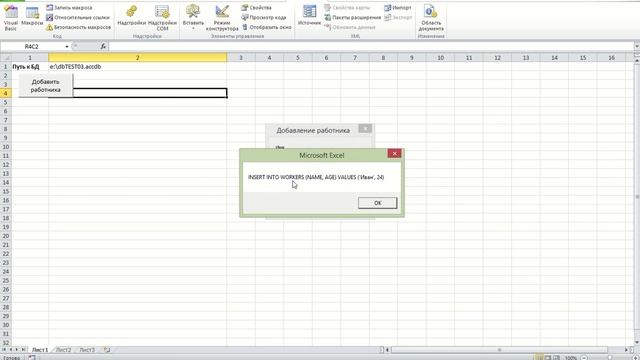Click the fx Insert Function button

click(103, 47)
